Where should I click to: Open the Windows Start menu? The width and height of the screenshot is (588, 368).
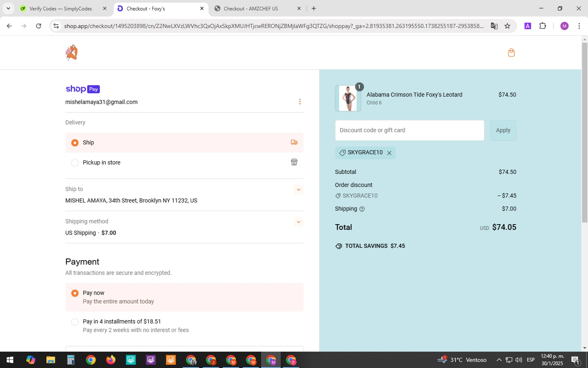[10, 360]
